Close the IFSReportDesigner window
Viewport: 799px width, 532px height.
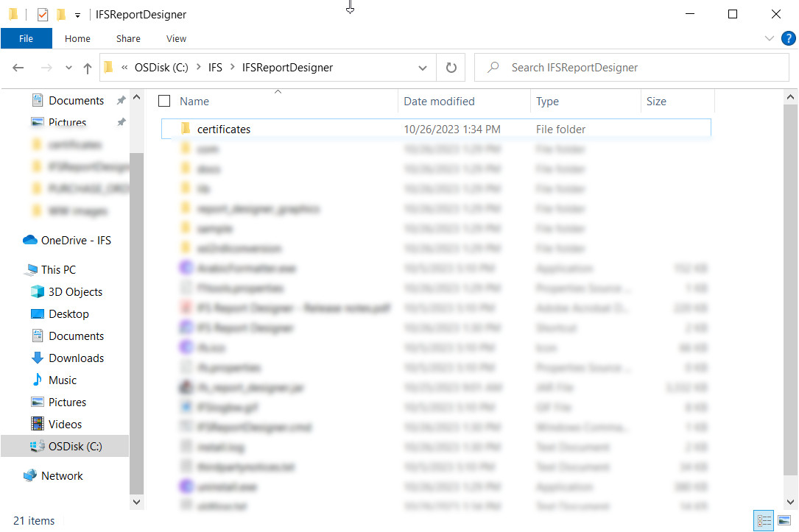point(775,14)
